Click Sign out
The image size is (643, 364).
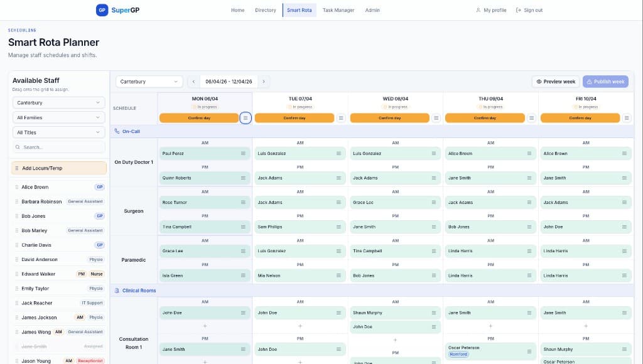pyautogui.click(x=529, y=10)
